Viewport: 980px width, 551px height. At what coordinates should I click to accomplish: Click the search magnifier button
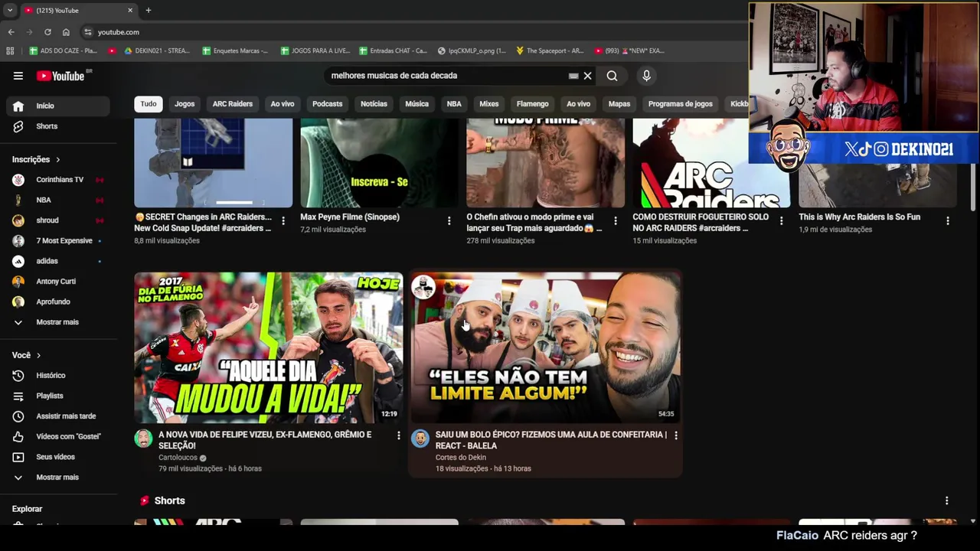click(612, 76)
